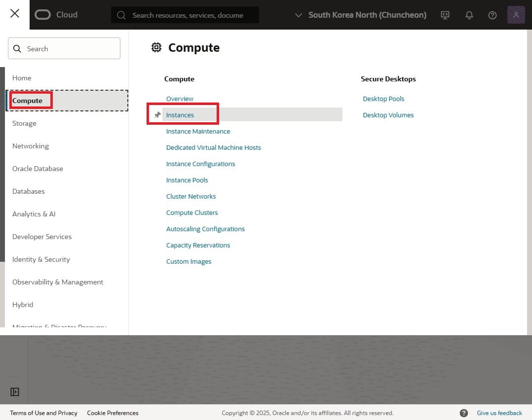
Task: Open Autoscaling Configurations link
Action: click(x=205, y=229)
